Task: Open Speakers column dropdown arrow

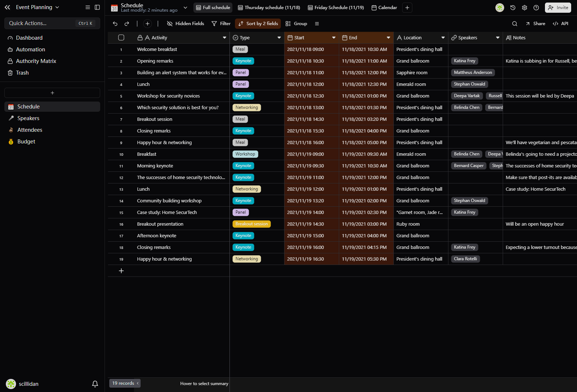Action: click(x=498, y=37)
